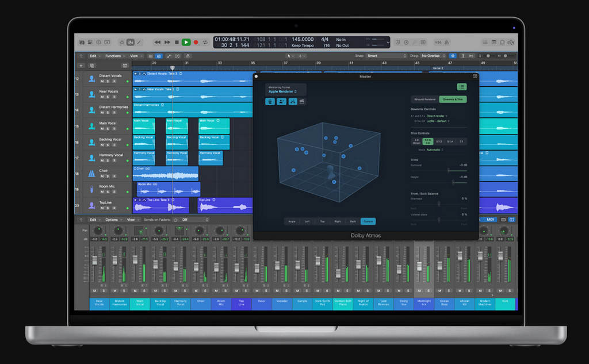Switch to Binaural Renderer tab
Image resolution: width=589 pixels, height=364 pixels.
tap(425, 99)
